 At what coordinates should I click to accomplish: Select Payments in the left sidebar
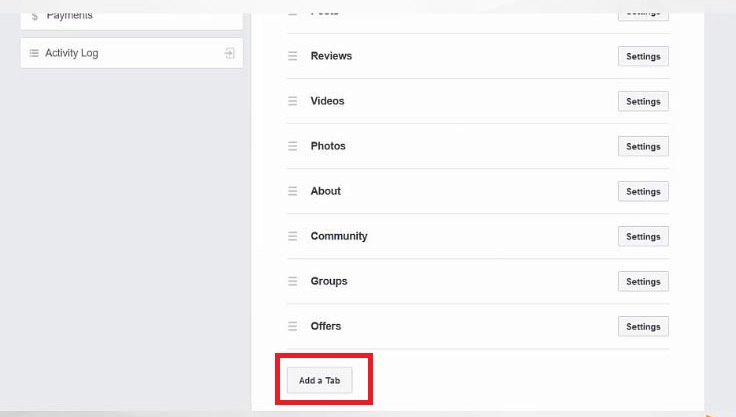[x=69, y=15]
